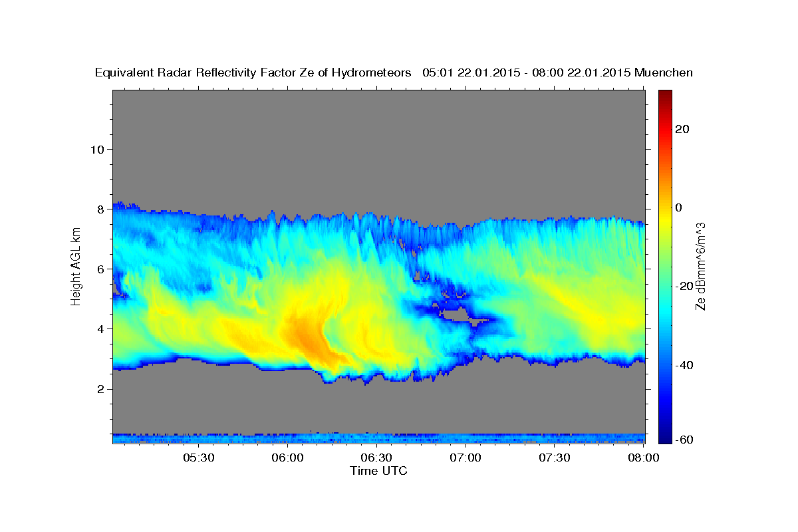
Task: Click the height tick label 2
Action: point(100,388)
